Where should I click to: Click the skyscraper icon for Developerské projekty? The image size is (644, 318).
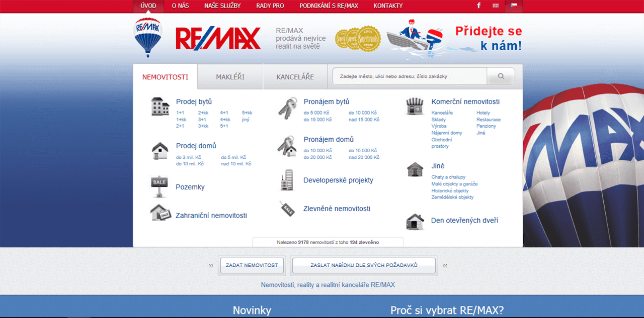286,180
